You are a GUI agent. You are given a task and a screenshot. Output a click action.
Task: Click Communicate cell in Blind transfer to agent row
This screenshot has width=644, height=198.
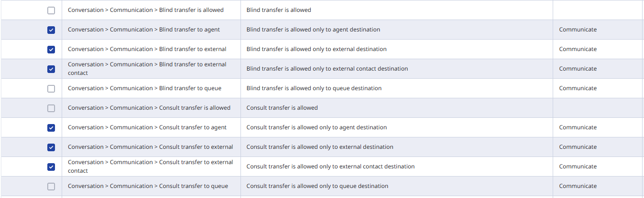tap(578, 30)
